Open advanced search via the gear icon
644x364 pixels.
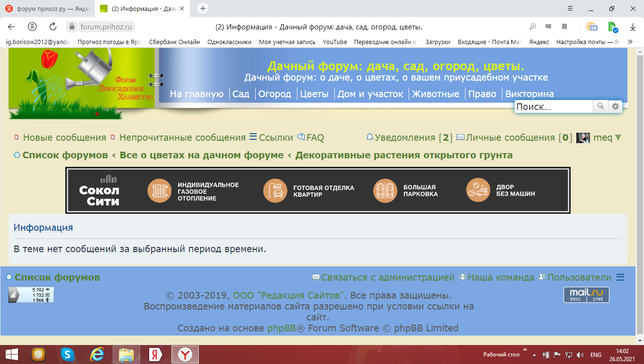[x=615, y=107]
